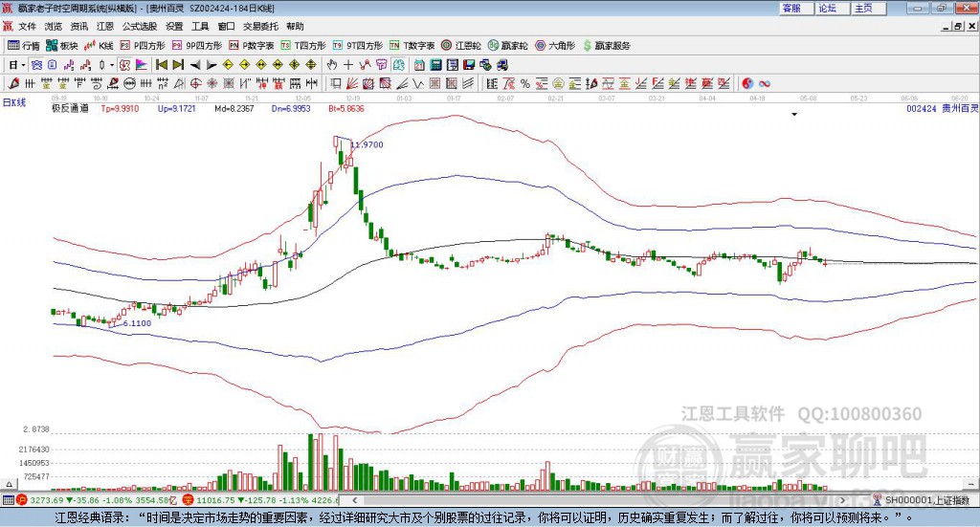Open the 9P四方形 tool
Image resolution: width=980 pixels, height=527 pixels.
(x=197, y=46)
